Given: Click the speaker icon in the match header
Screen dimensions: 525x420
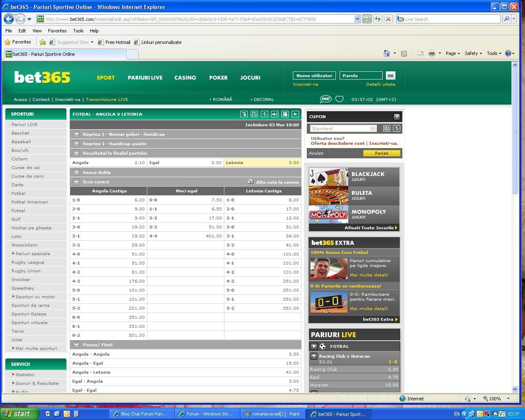Looking at the screenshot, I should click(x=275, y=114).
